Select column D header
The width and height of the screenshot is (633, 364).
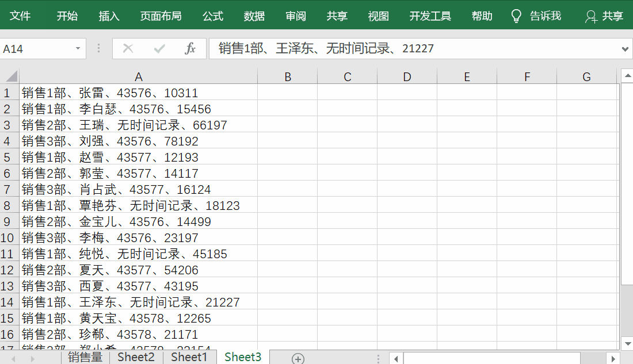tap(407, 76)
